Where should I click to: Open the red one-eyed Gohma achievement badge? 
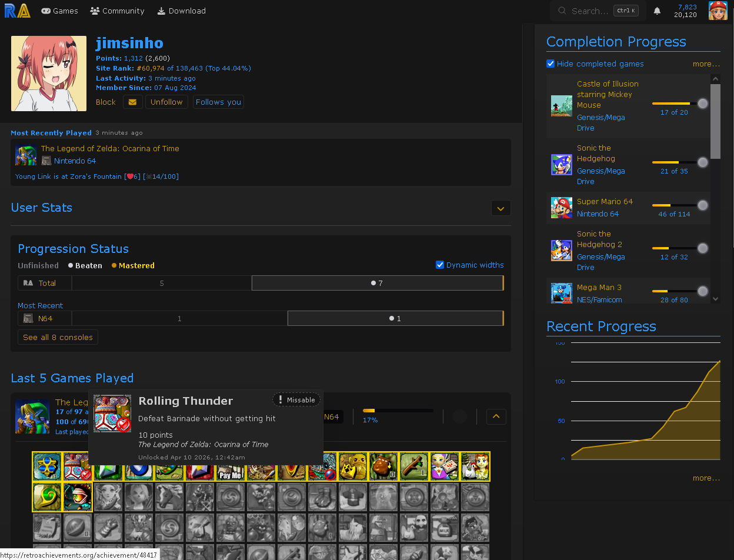click(78, 497)
